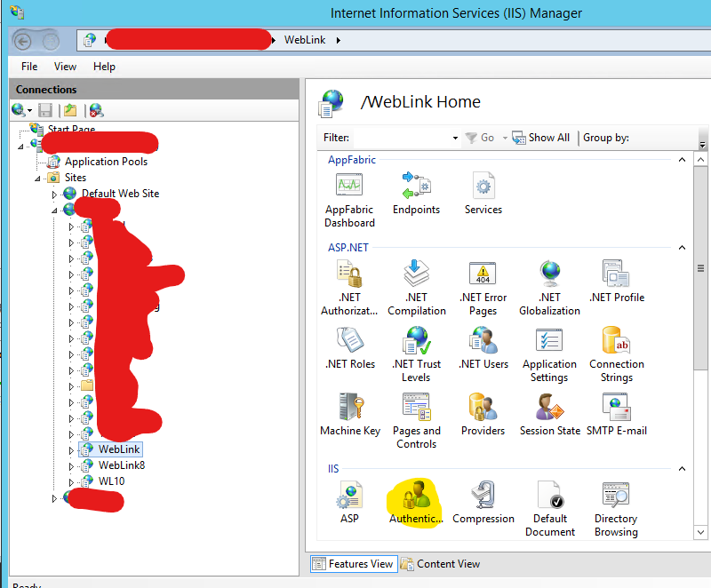Click the Save connections toolbar icon
Viewport: 711px width, 588px height.
point(45,110)
